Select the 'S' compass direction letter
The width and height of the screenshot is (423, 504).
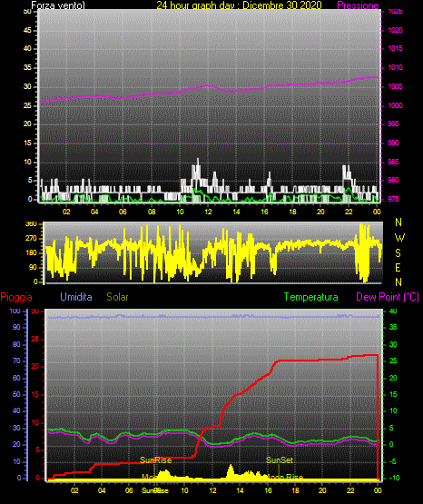(398, 253)
